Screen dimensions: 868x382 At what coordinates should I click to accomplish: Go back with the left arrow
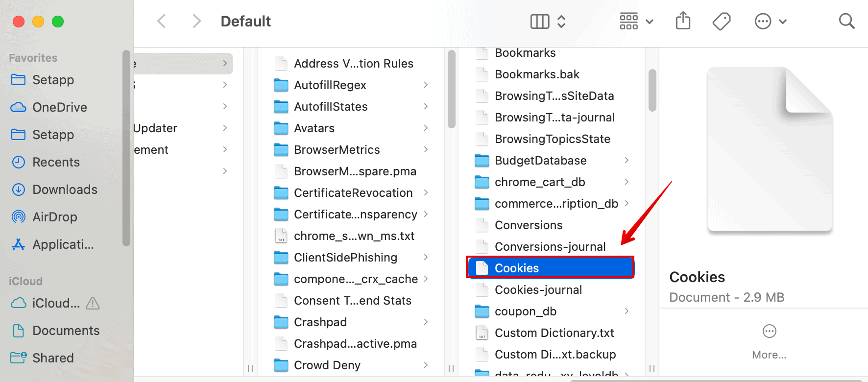(162, 22)
